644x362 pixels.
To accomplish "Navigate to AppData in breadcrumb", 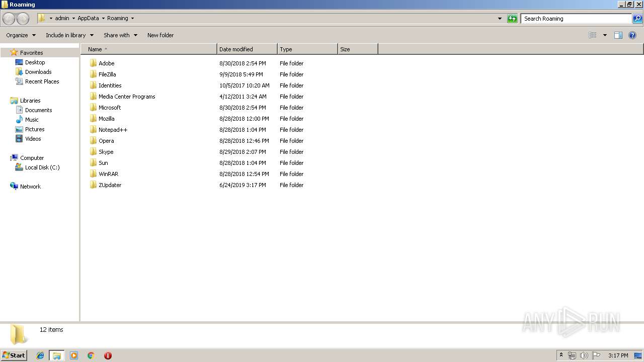I will point(88,19).
